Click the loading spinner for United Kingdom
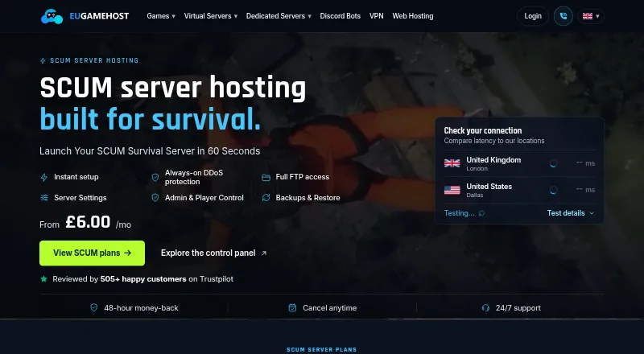This screenshot has width=644, height=354. click(553, 163)
